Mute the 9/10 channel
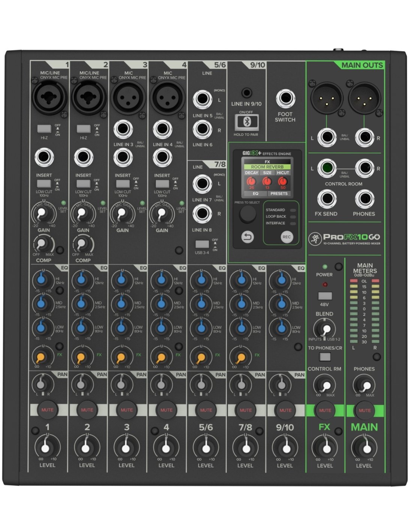 point(285,410)
